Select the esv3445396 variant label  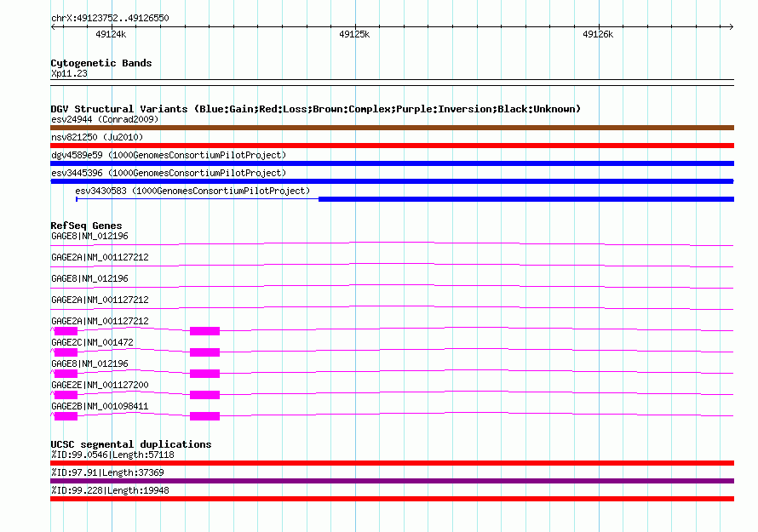click(169, 173)
